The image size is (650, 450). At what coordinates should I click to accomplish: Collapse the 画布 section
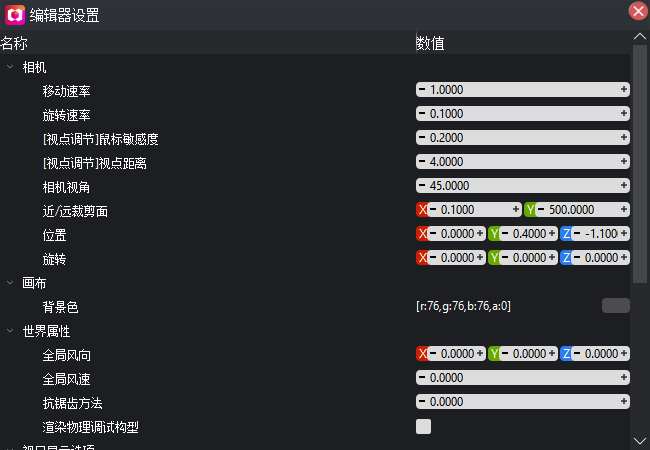[10, 283]
